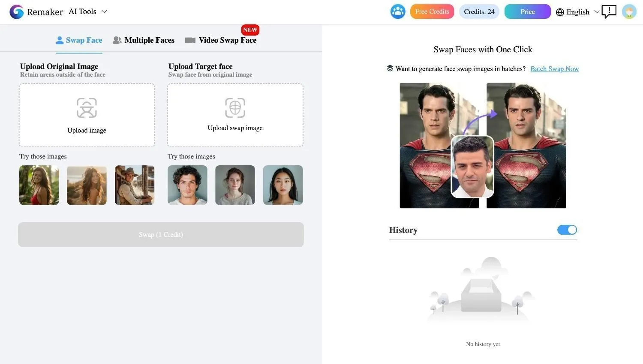This screenshot has height=364, width=643.
Task: Click 'Try those images' under original upload
Action: tap(43, 156)
